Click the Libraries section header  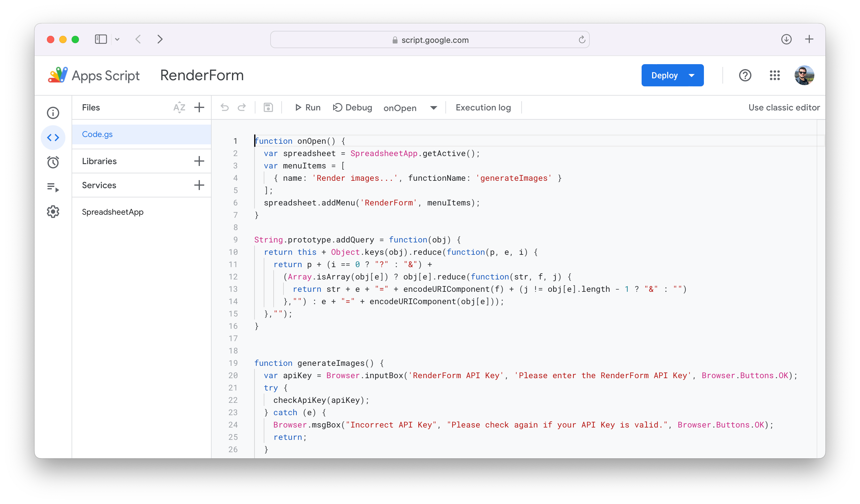(99, 161)
